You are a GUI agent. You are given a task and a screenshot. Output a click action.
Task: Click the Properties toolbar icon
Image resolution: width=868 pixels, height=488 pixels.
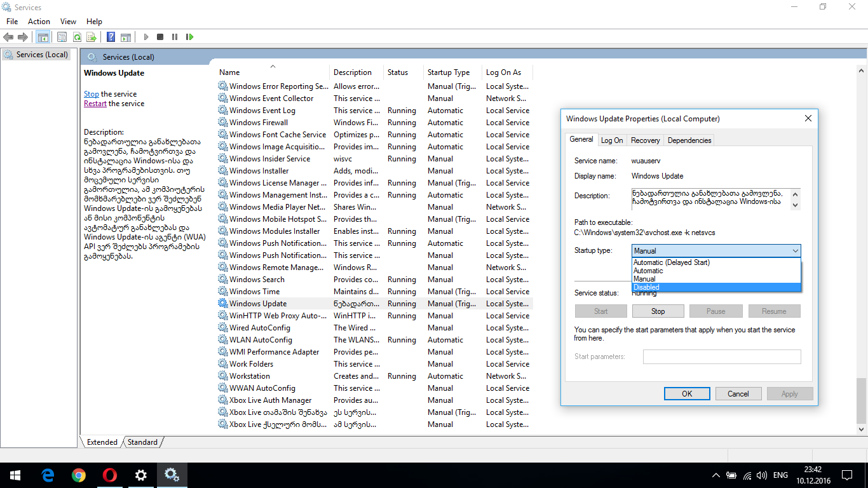(62, 37)
